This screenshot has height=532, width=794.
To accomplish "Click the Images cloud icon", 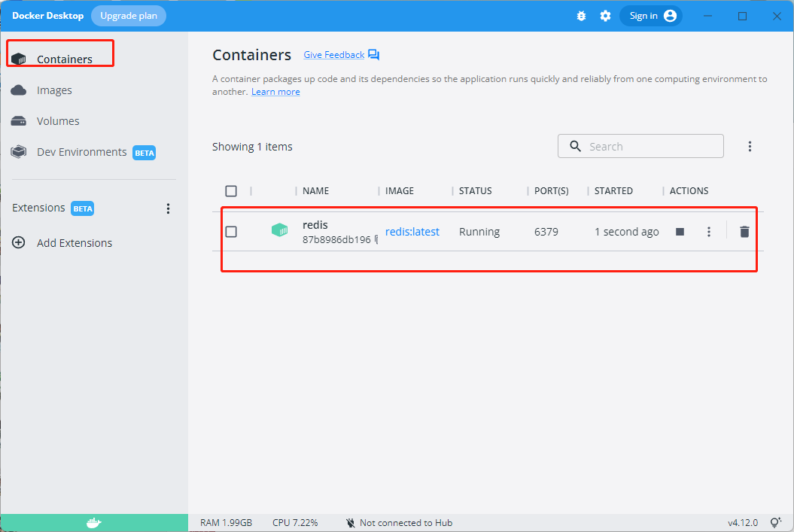I will [x=18, y=90].
